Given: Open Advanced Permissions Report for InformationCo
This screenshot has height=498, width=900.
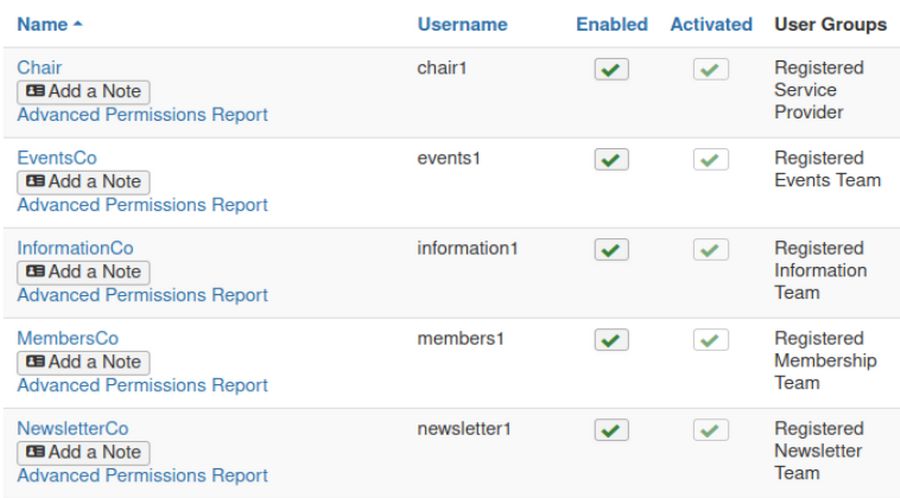Looking at the screenshot, I should [x=142, y=295].
